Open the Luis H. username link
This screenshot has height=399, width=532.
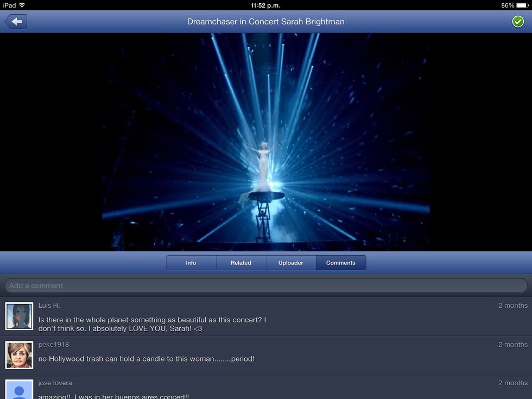[x=49, y=306]
